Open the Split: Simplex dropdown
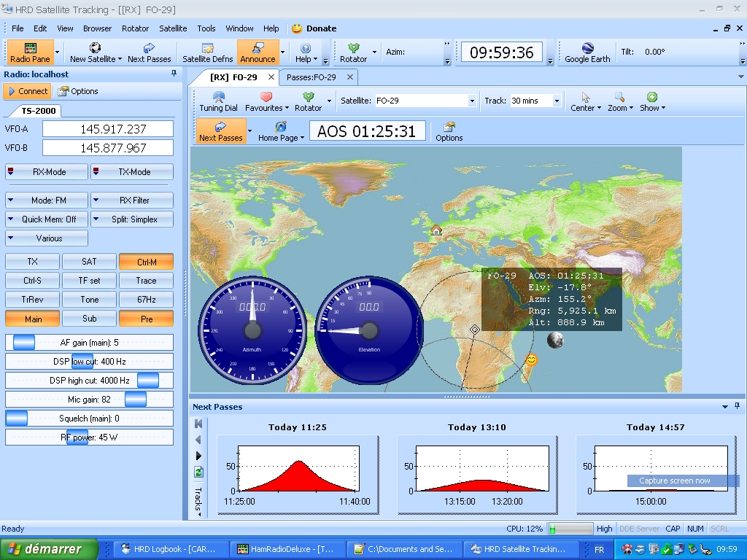 click(132, 219)
